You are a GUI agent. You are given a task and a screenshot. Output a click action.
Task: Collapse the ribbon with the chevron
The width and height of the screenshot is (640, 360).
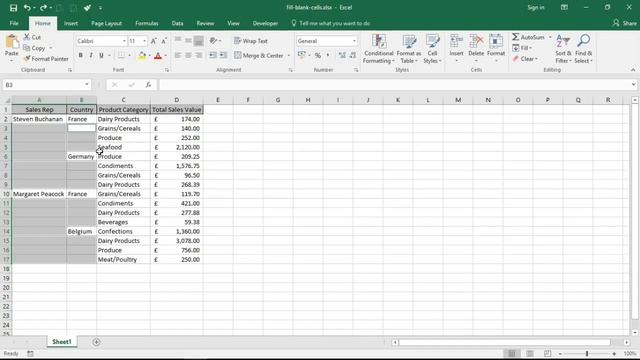pos(633,70)
